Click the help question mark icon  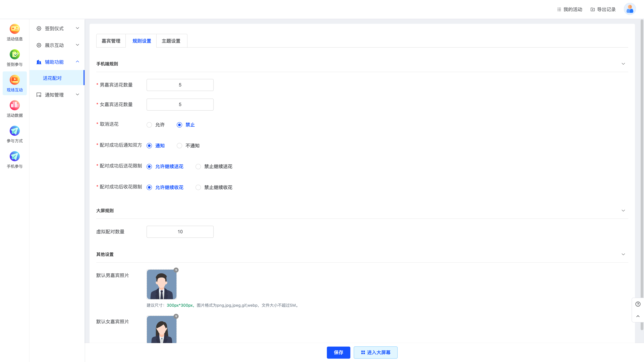638,304
